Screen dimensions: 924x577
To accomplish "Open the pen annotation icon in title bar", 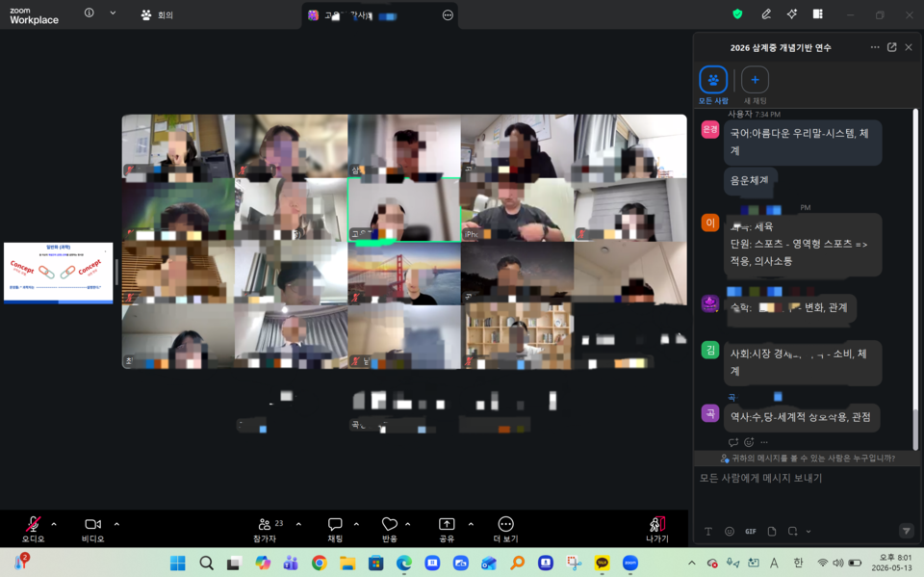I will point(766,14).
